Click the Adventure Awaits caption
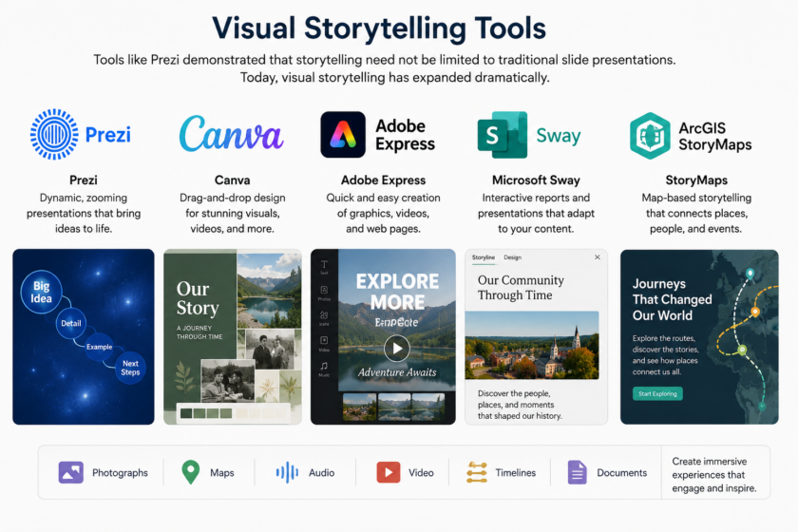 [397, 372]
